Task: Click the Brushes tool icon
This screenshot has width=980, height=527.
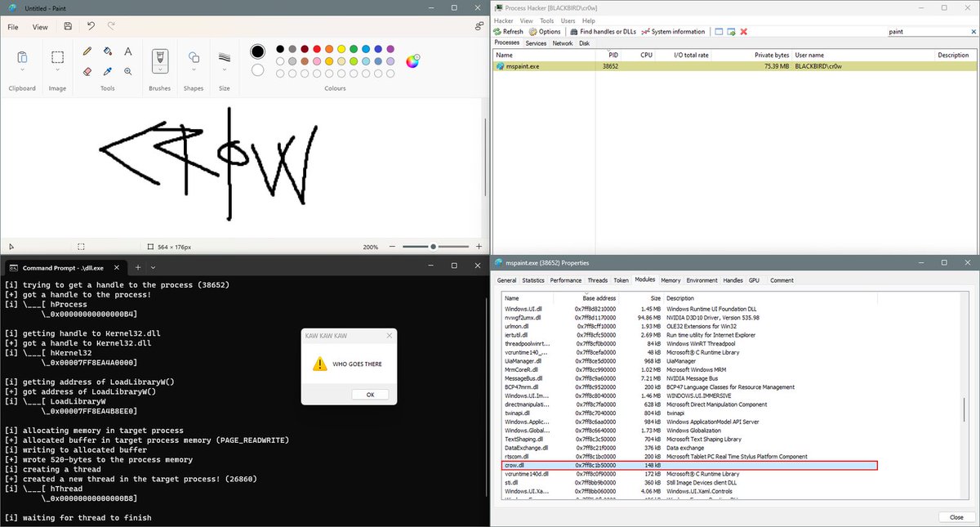Action: (160, 58)
